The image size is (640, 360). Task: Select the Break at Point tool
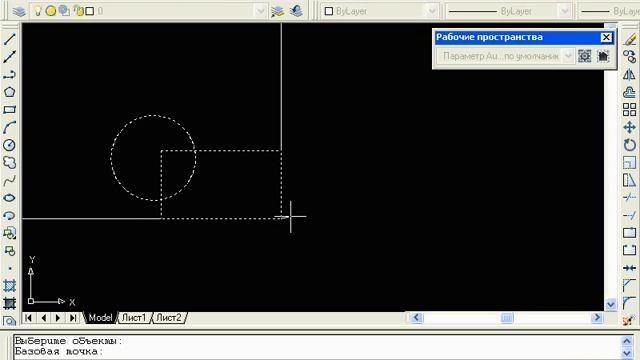point(629,233)
